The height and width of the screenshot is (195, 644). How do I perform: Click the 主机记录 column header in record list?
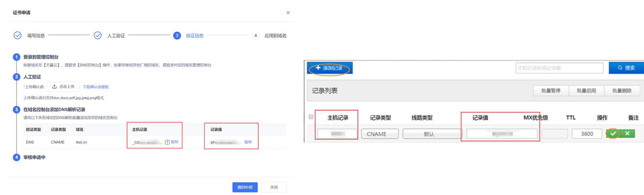pyautogui.click(x=338, y=117)
